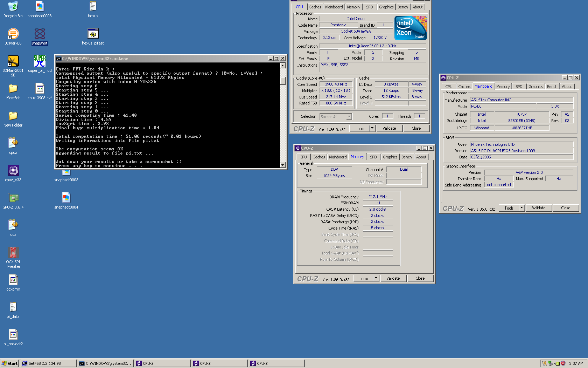Click cmd window scrollbar down arrow
The height and width of the screenshot is (368, 588).
283,165
